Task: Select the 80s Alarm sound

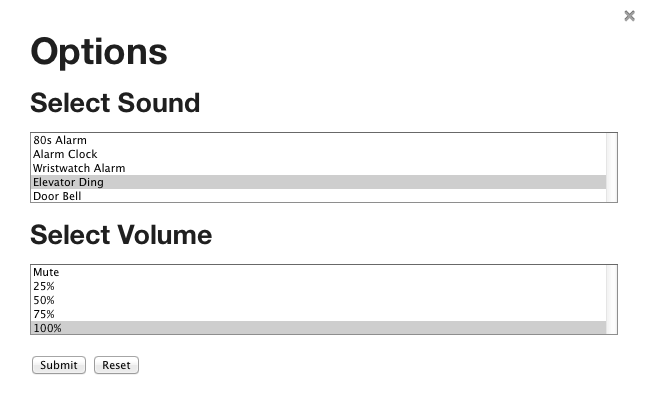Action: click(x=318, y=140)
